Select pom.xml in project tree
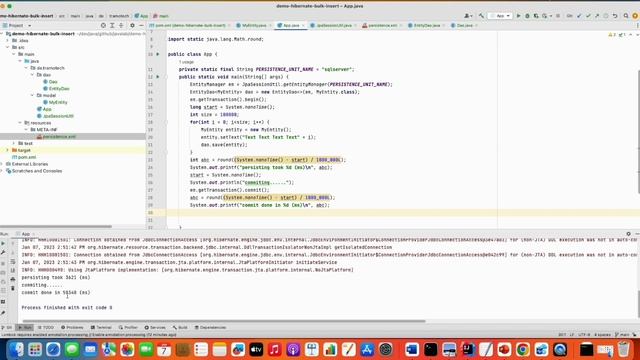The width and height of the screenshot is (640, 360). [x=24, y=157]
